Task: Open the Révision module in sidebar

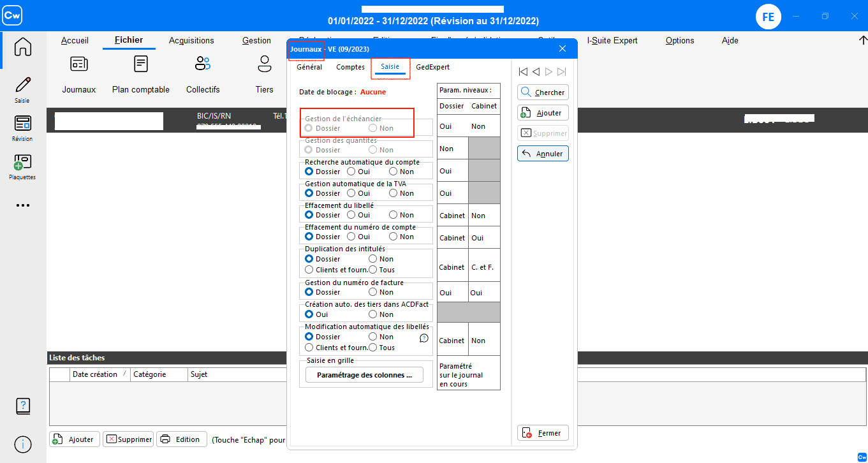Action: 23,128
